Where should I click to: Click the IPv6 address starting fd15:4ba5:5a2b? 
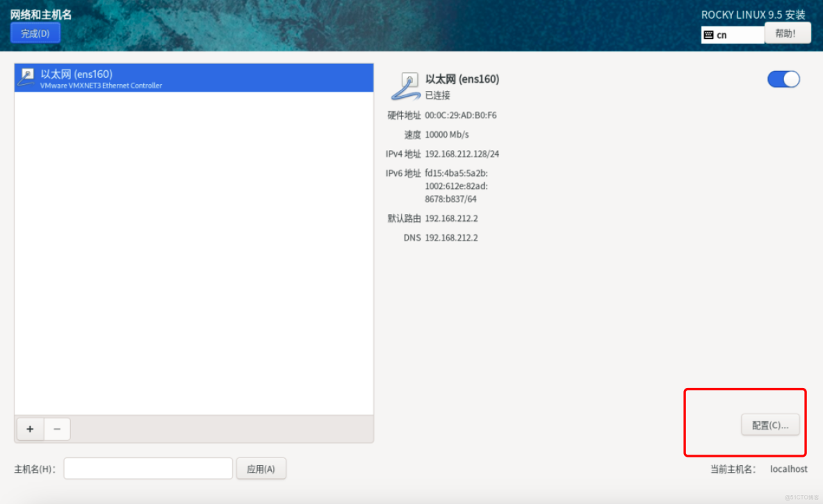tap(456, 186)
